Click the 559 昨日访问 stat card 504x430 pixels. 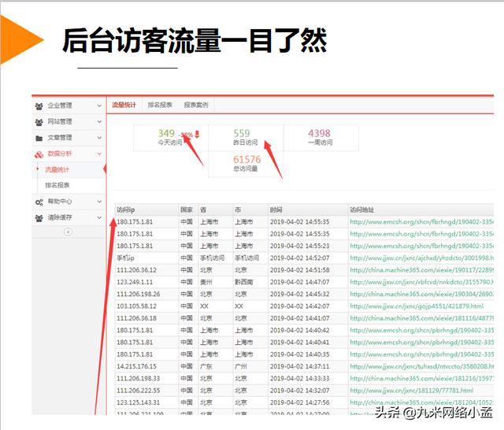coord(246,138)
